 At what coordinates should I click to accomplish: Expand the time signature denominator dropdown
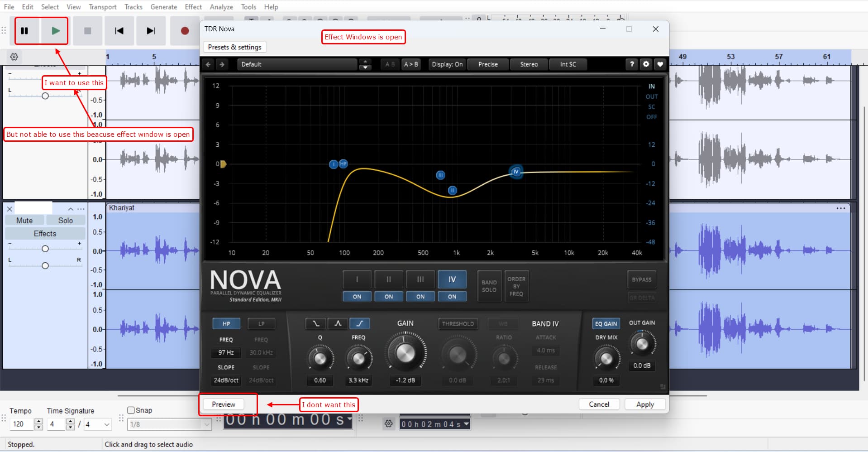click(x=107, y=424)
